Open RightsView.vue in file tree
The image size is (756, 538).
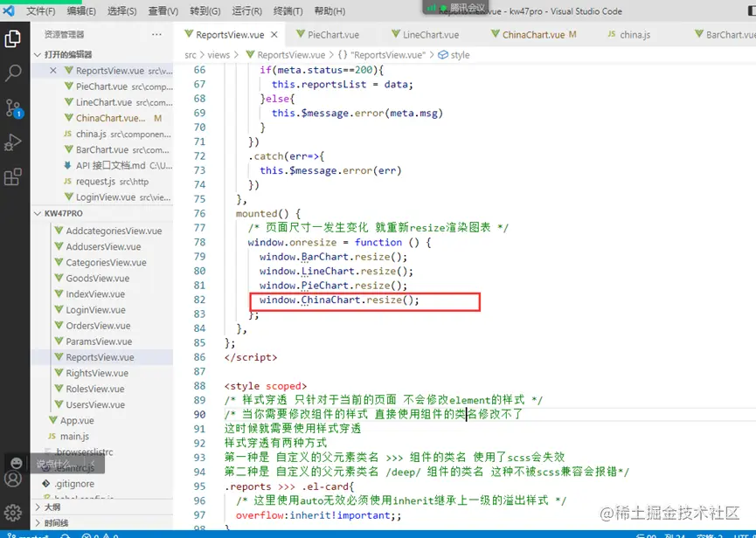point(101,373)
